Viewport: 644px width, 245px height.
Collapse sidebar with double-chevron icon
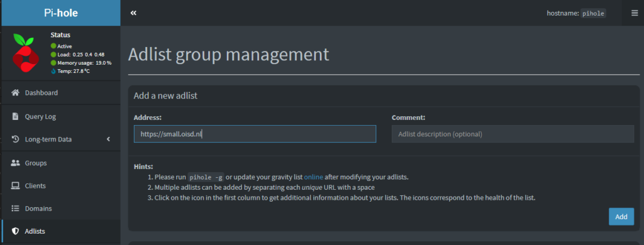pyautogui.click(x=133, y=13)
